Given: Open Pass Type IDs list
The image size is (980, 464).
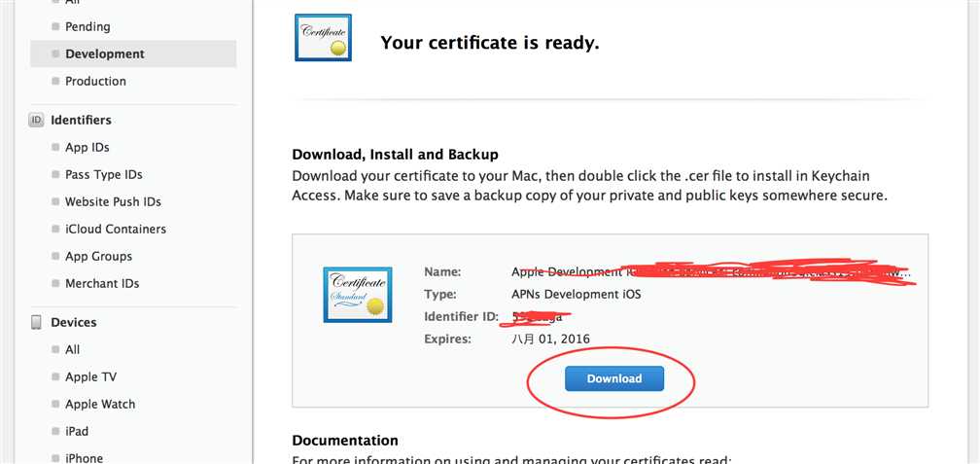Looking at the screenshot, I should coord(104,174).
